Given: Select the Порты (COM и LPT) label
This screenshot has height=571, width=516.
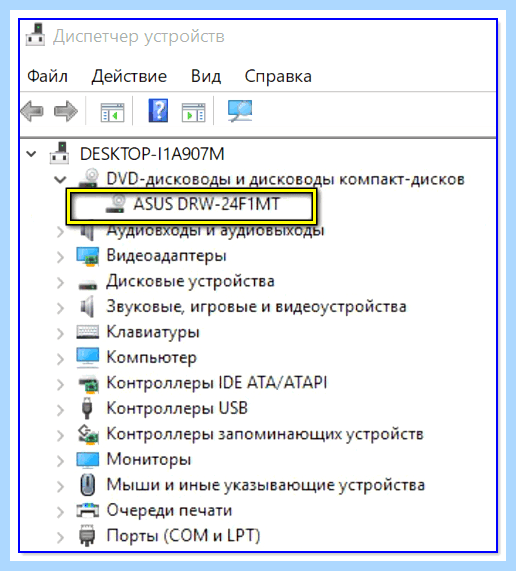Looking at the screenshot, I should point(183,536).
